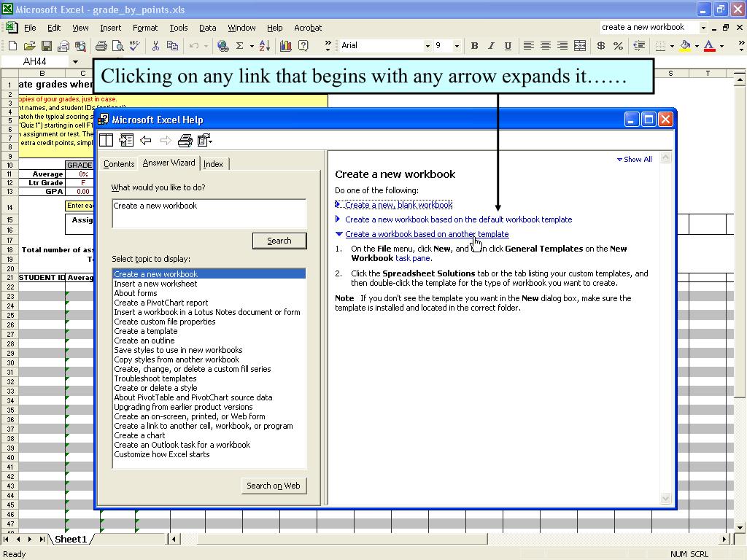Click the Auto Tile icon in Help toolbar
This screenshot has height=560, width=747.
126,140
